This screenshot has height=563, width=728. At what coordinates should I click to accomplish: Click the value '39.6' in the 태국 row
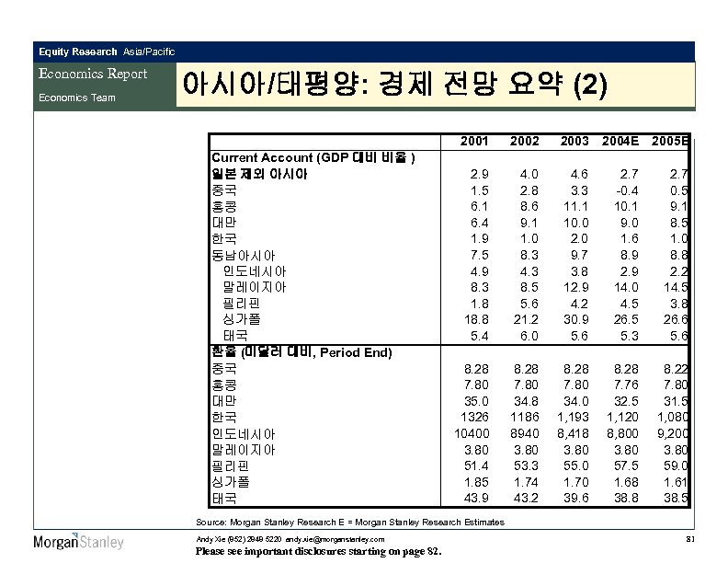(x=575, y=498)
